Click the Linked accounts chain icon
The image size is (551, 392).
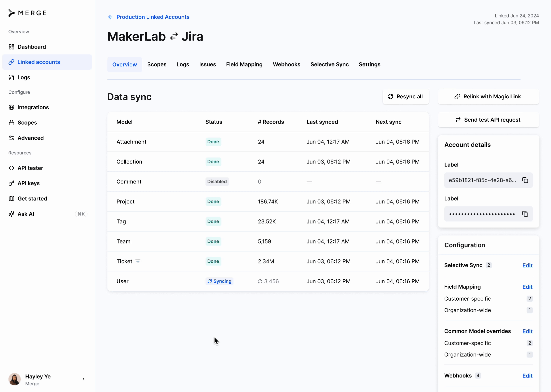click(x=11, y=62)
